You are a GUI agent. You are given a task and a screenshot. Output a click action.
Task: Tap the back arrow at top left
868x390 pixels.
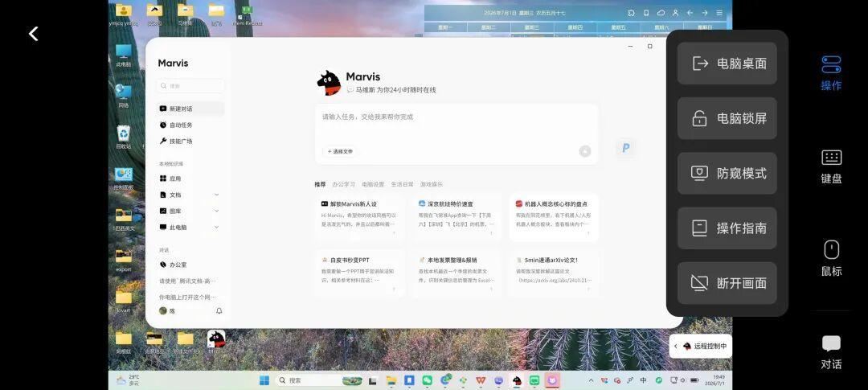pos(33,34)
